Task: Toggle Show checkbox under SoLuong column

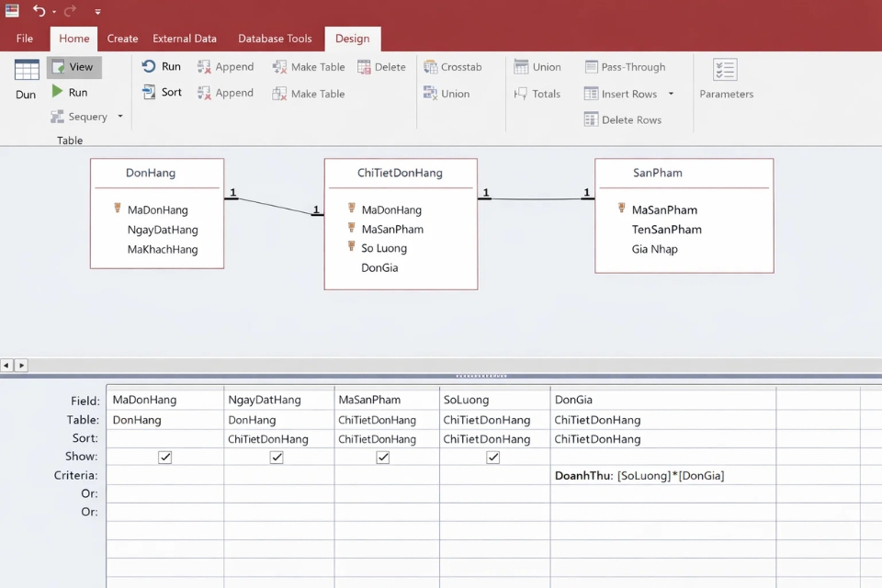Action: [493, 458]
